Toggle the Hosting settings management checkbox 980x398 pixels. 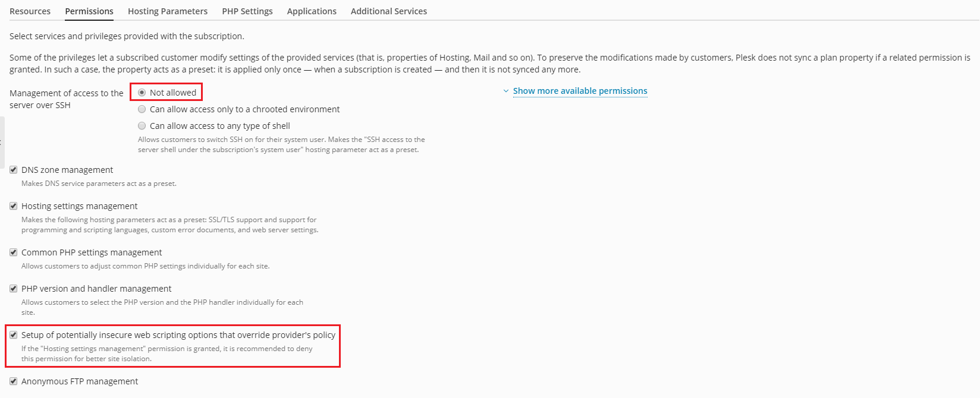(14, 206)
